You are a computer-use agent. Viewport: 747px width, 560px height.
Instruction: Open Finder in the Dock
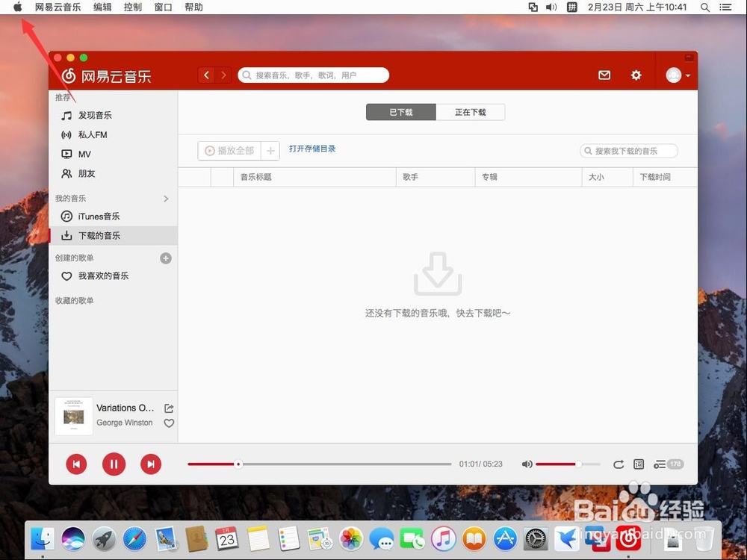(x=43, y=539)
